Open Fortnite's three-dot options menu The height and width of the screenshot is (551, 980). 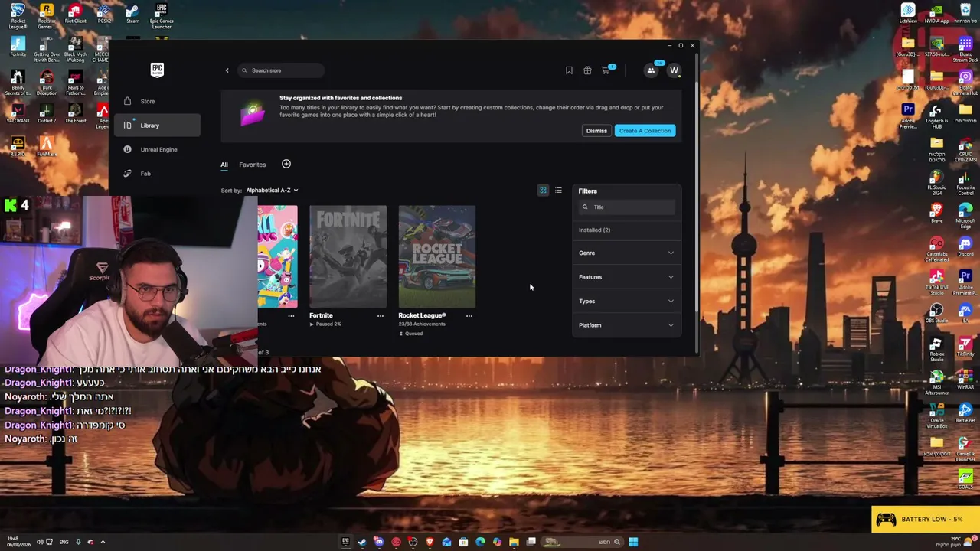[380, 315]
